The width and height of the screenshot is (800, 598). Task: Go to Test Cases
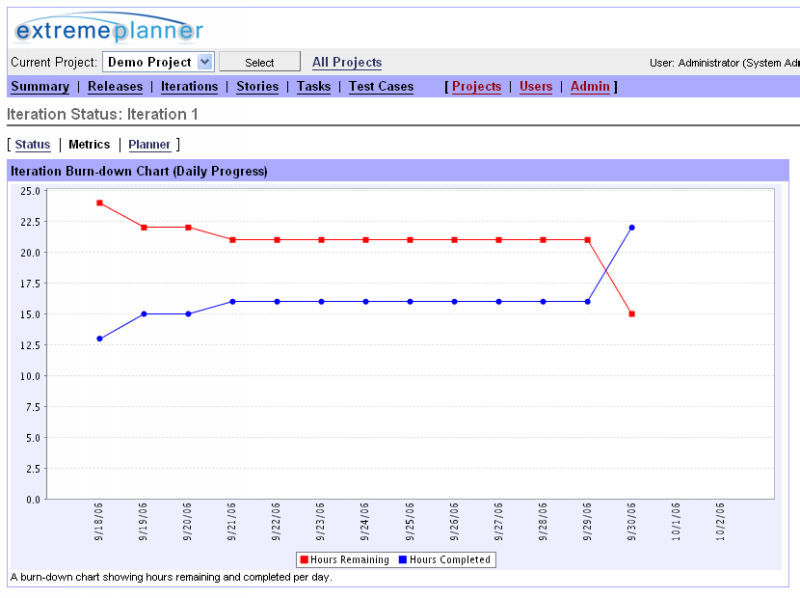click(381, 87)
